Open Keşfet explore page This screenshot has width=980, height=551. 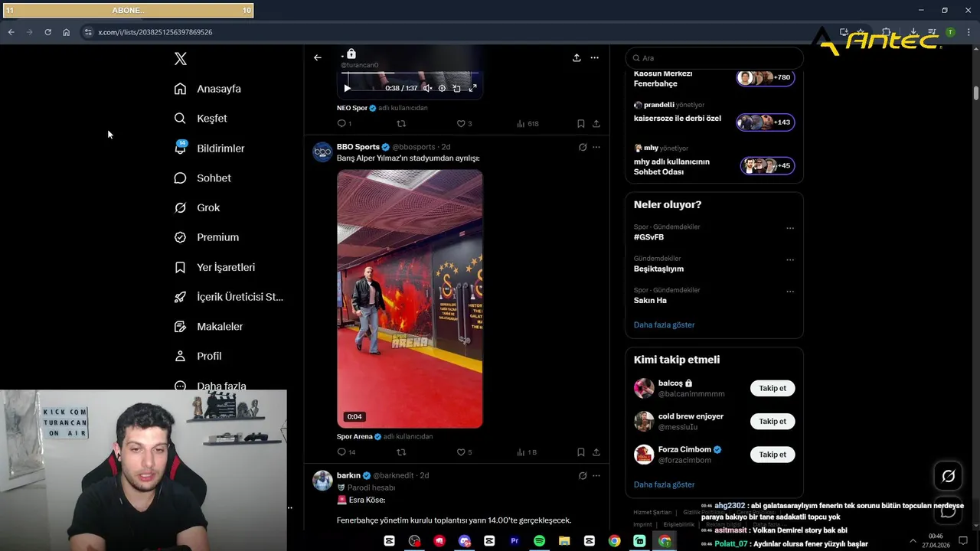[201, 119]
